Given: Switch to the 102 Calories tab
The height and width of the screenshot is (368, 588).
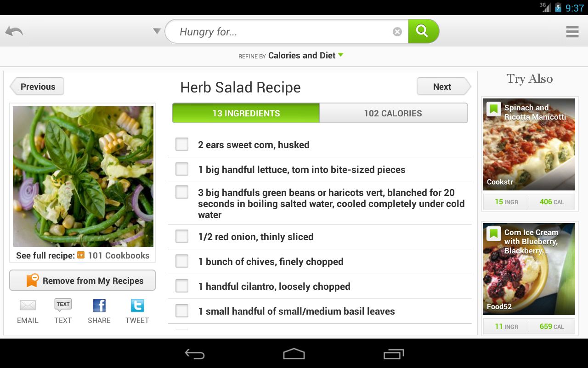Looking at the screenshot, I should click(x=394, y=113).
